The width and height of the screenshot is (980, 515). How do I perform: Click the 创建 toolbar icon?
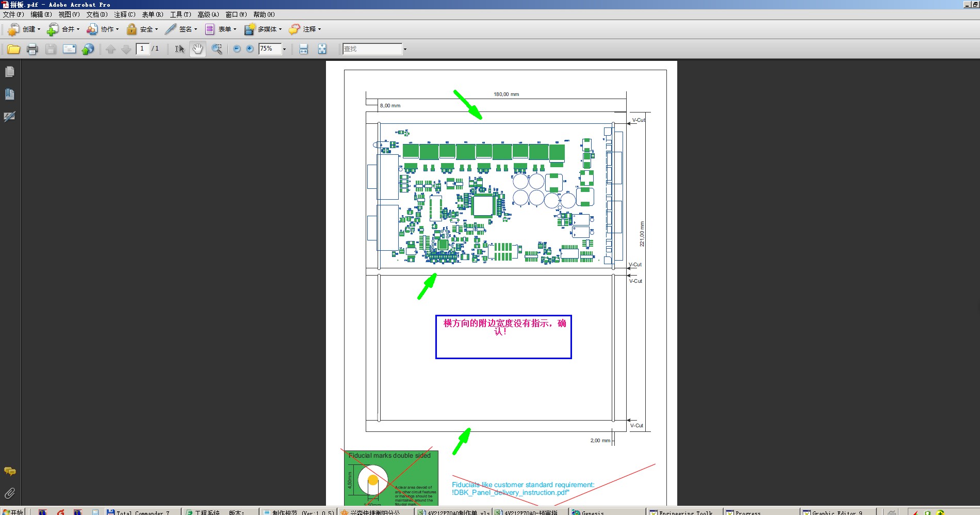pyautogui.click(x=13, y=29)
